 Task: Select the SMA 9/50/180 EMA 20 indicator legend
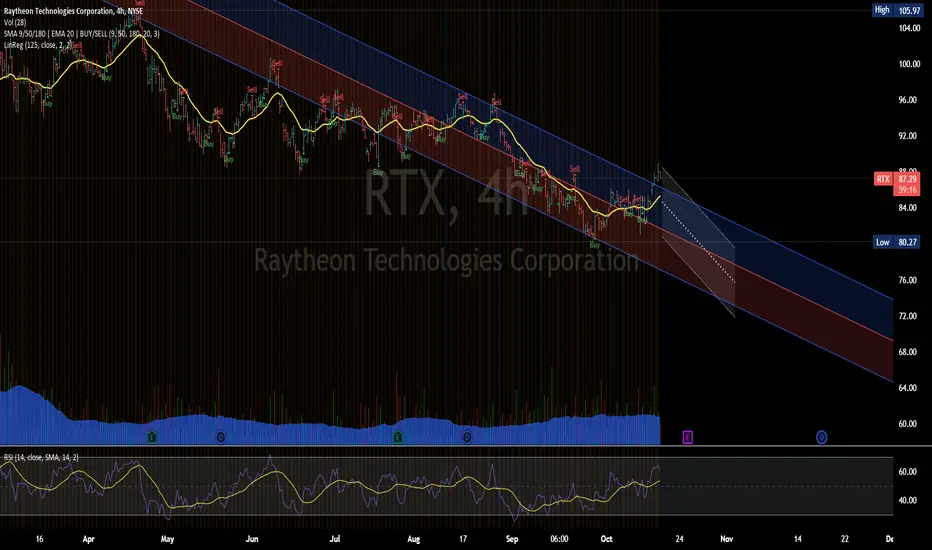tap(81, 34)
